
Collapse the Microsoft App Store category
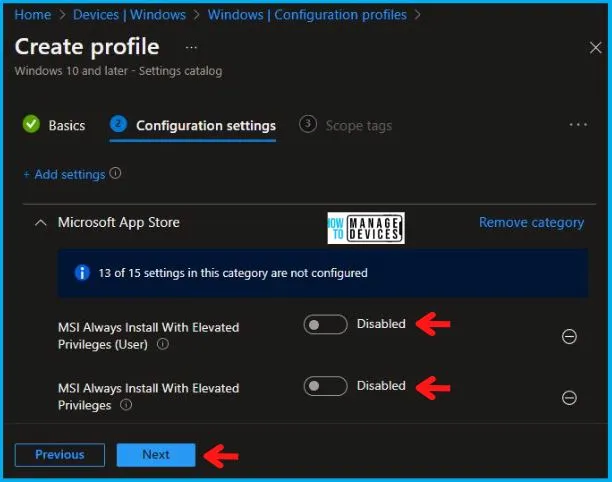coord(41,223)
